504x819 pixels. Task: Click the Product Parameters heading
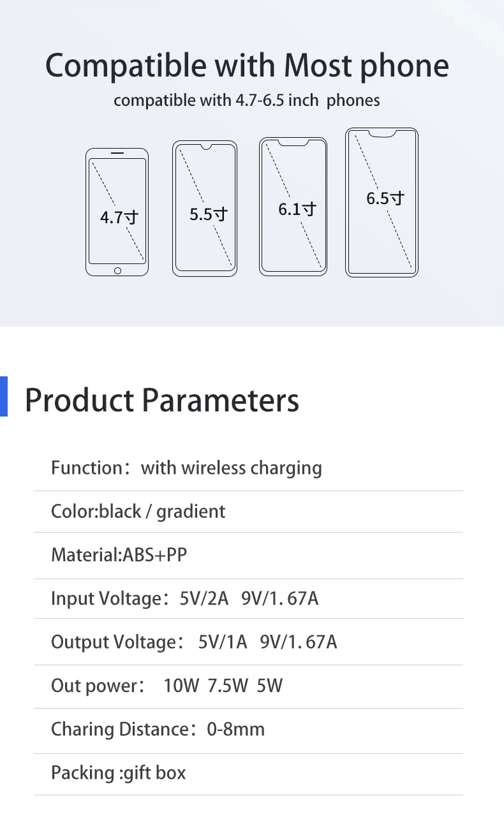162,400
